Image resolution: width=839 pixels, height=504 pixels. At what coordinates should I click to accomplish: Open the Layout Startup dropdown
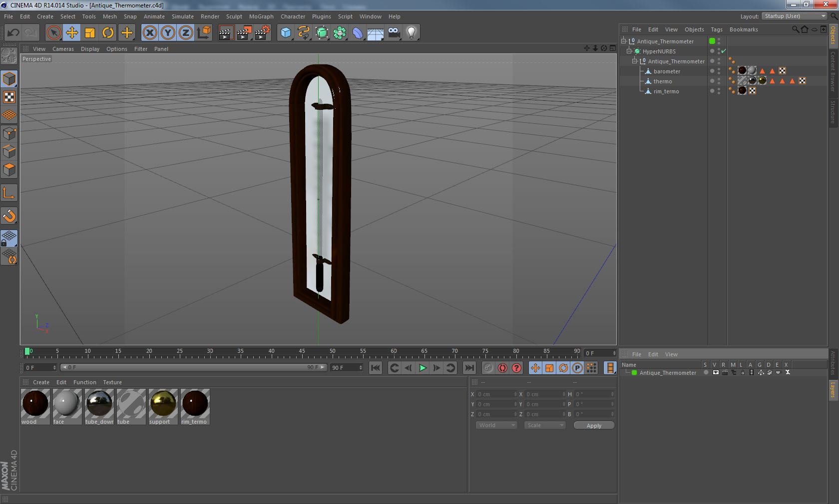click(x=795, y=16)
